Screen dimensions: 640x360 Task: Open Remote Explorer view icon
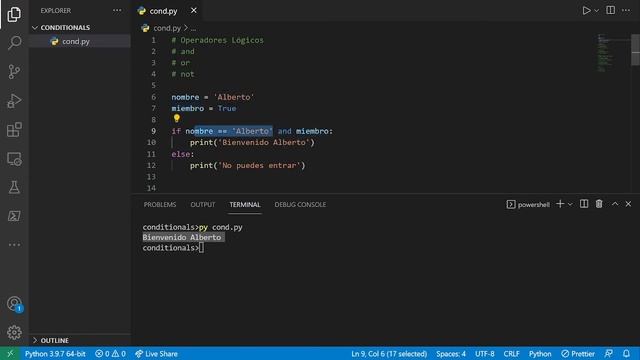14,159
